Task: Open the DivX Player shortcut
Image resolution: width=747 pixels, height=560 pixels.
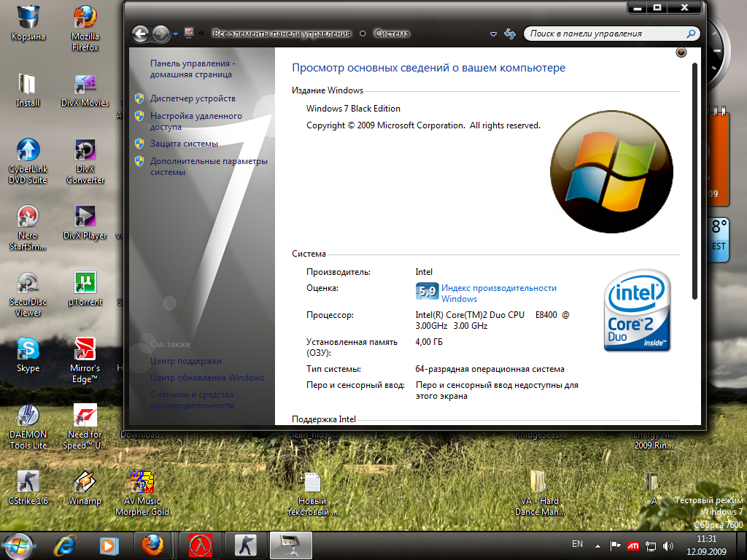Action: [85, 222]
